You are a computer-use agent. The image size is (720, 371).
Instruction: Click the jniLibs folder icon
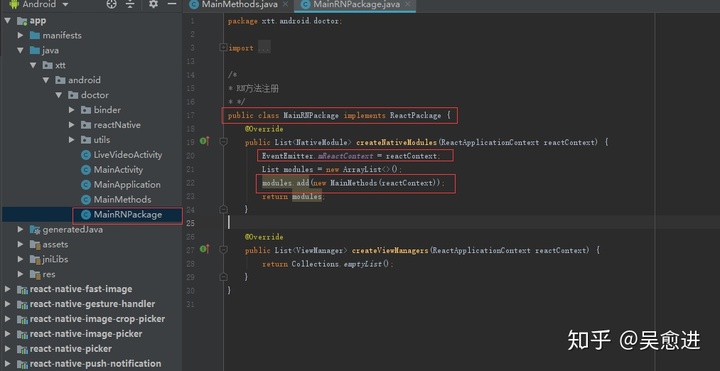point(35,259)
